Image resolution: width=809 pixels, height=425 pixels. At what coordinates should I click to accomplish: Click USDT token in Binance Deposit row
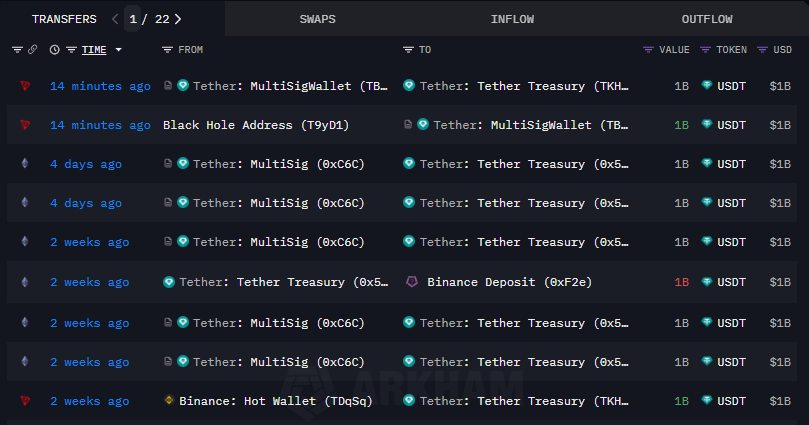[731, 282]
